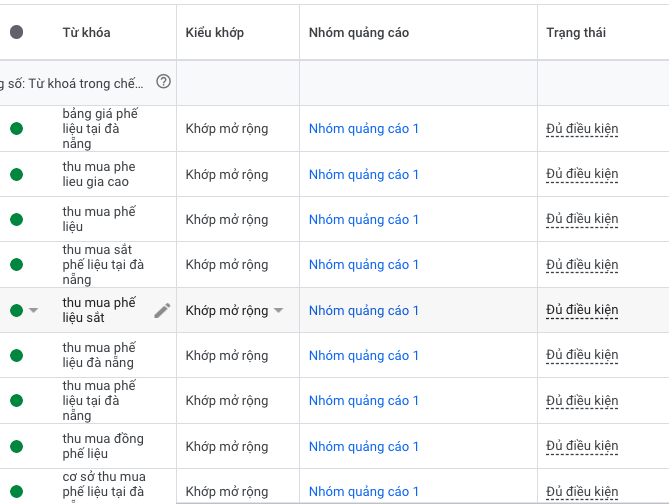Sort by the 'Kiểu khớp' column header

point(214,33)
